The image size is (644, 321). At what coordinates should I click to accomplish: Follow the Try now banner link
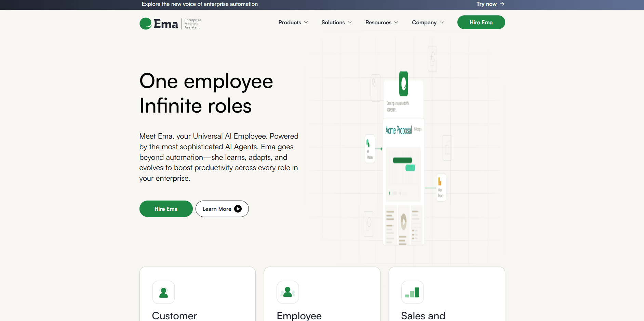coord(490,4)
